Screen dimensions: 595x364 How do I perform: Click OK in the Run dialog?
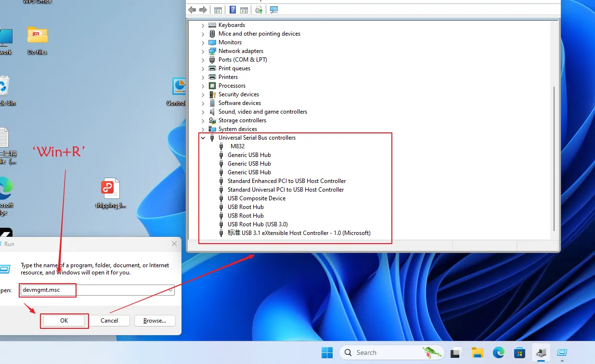pos(64,321)
